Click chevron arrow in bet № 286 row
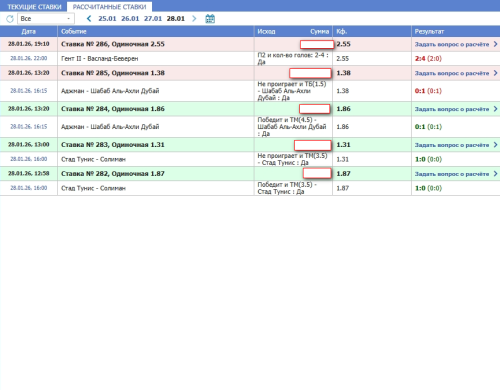Image resolution: width=500 pixels, height=390 pixels. (x=495, y=44)
